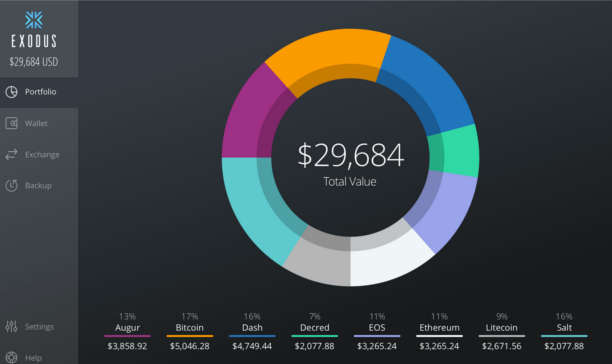Viewport: 612px width, 364px height.
Task: Click the $29,684 USD sidebar balance
Action: click(34, 62)
